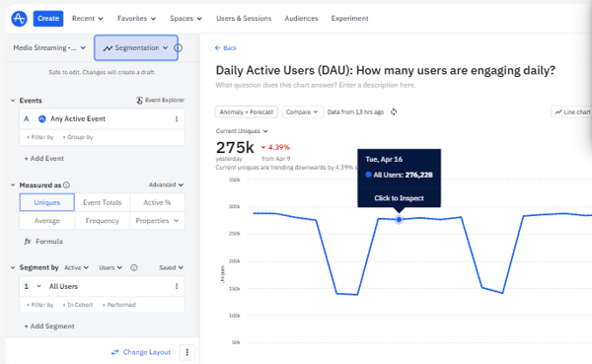Open the Segmentation chart type dropdown
The width and height of the screenshot is (592, 364).
click(136, 48)
